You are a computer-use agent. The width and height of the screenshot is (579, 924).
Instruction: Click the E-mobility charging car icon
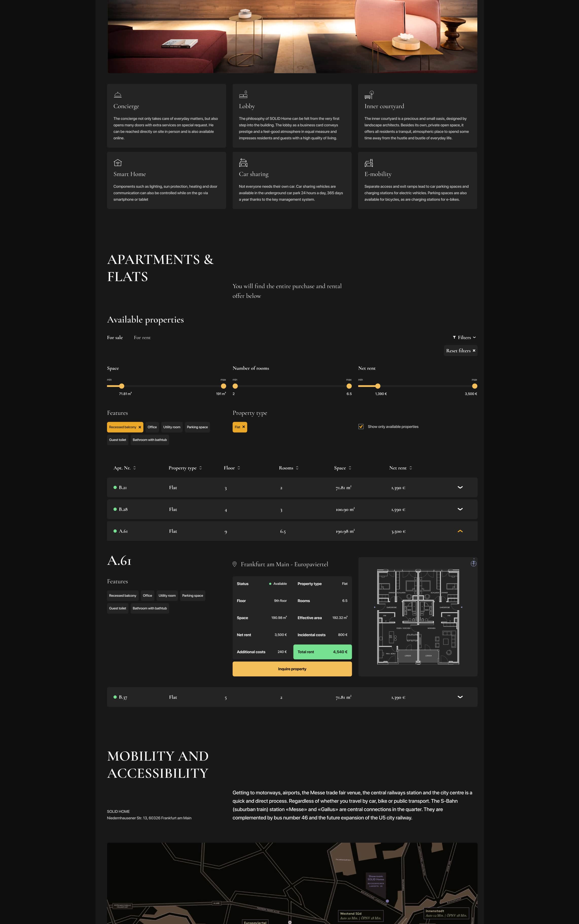369,162
